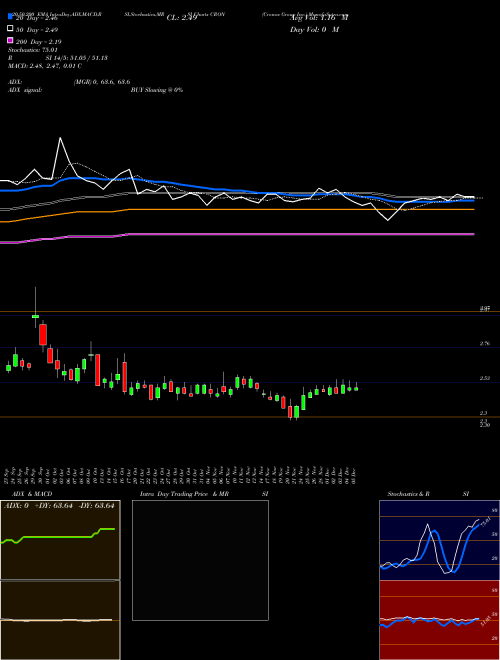Click the last candle on the price chart
Viewport: 500px width, 660px height.
coord(356,389)
